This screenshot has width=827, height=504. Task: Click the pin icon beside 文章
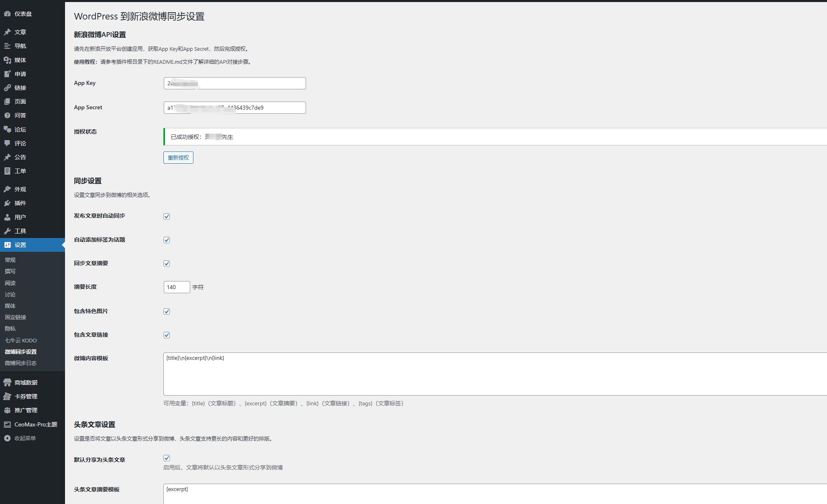[x=7, y=32]
